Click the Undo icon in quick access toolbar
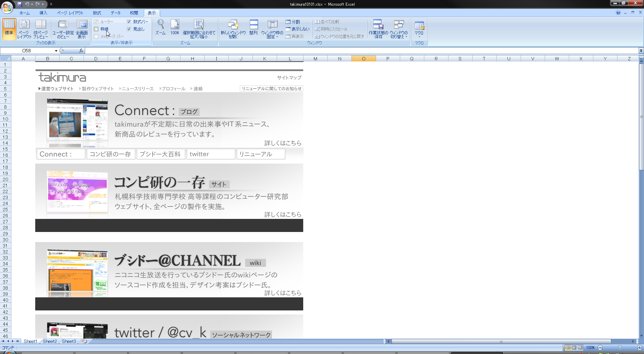644x354 pixels. [x=27, y=4]
